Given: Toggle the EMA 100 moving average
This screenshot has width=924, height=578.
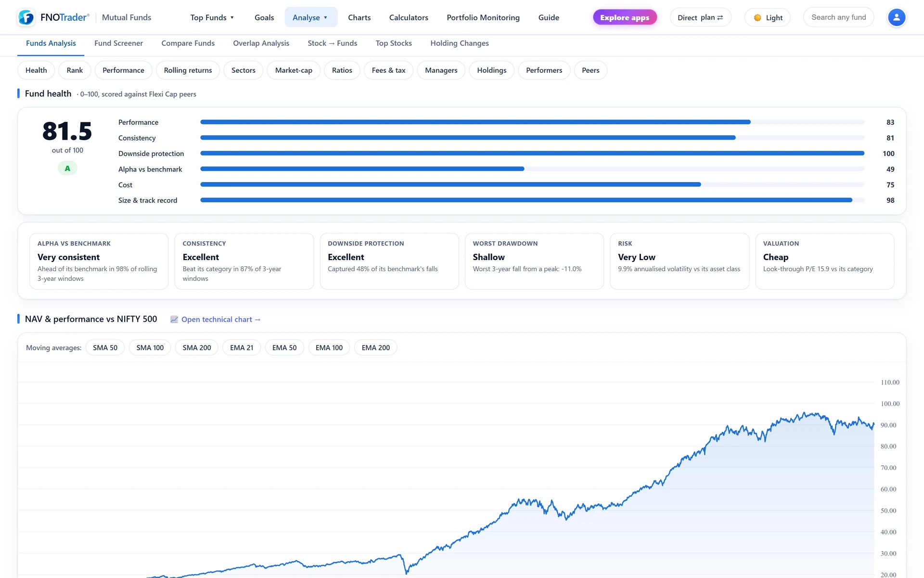Looking at the screenshot, I should point(329,348).
